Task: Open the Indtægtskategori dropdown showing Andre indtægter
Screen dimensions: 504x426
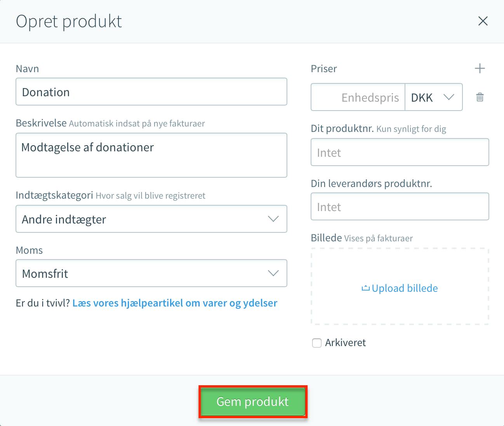Action: click(x=151, y=219)
